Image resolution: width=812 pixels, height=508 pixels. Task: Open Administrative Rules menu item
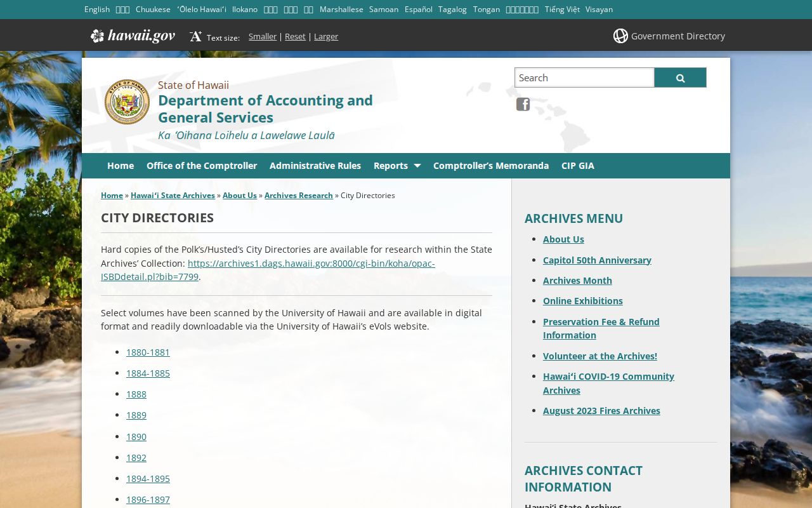(315, 166)
